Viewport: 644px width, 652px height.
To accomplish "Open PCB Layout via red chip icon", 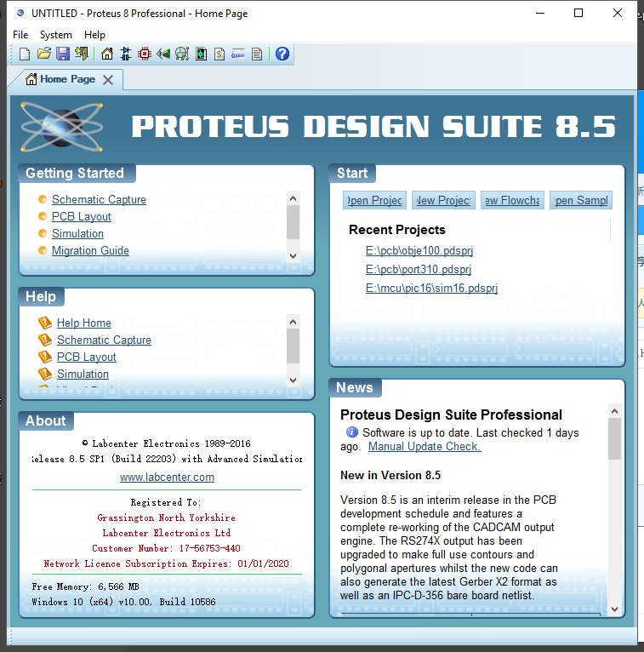I will pos(144,54).
